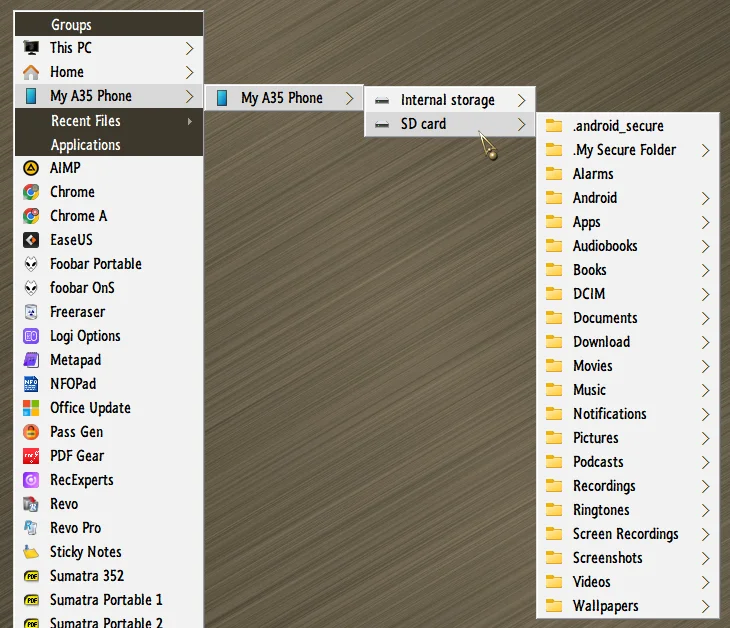Click the Internal storage drive icon
The image size is (730, 628).
[382, 101]
